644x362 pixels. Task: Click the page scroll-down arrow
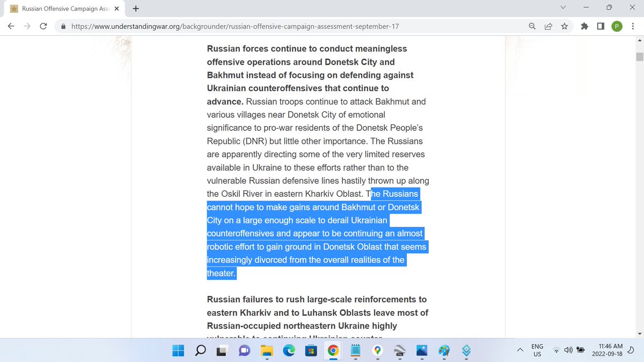pos(639,333)
